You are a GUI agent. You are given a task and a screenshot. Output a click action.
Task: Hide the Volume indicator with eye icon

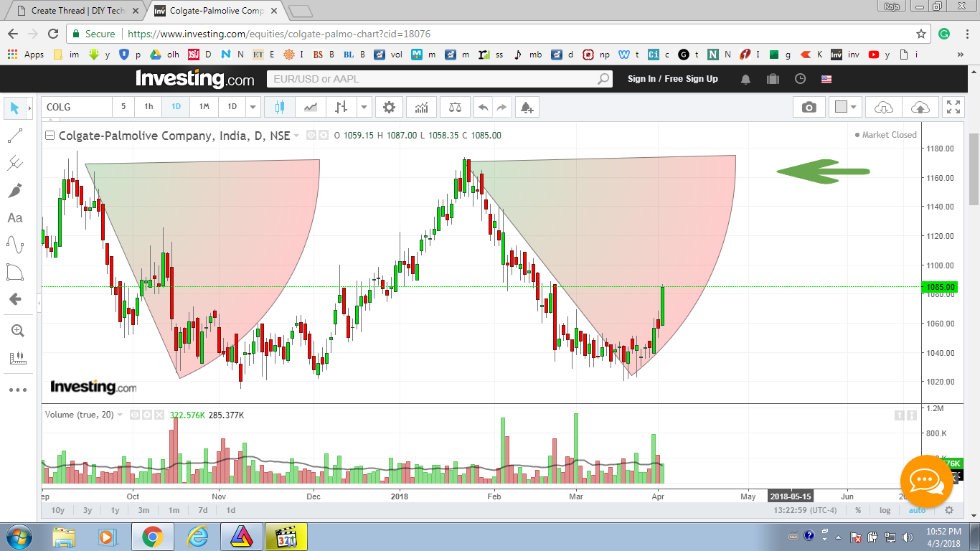coord(134,415)
